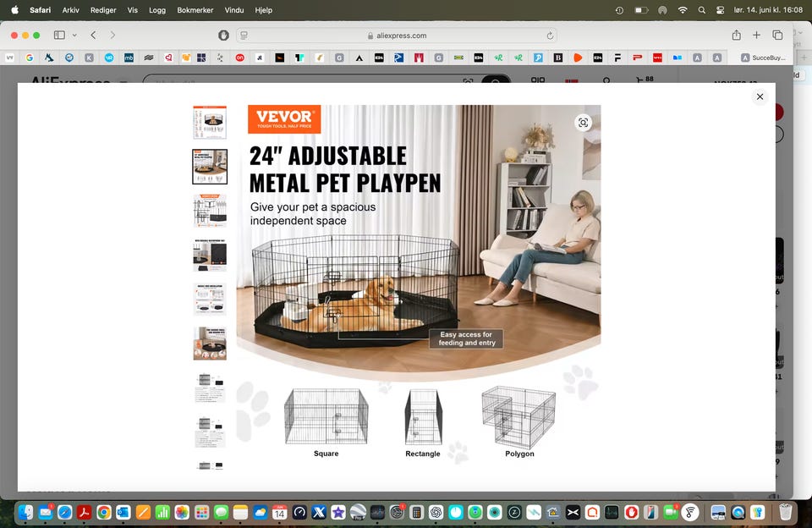Open Calendar from the dock
This screenshot has width=812, height=528.
[280, 513]
